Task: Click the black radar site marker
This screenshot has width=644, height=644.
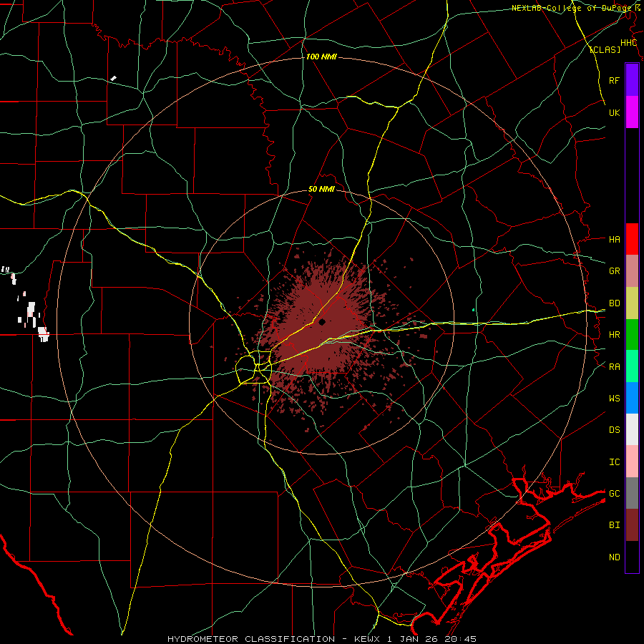Action: [x=322, y=322]
